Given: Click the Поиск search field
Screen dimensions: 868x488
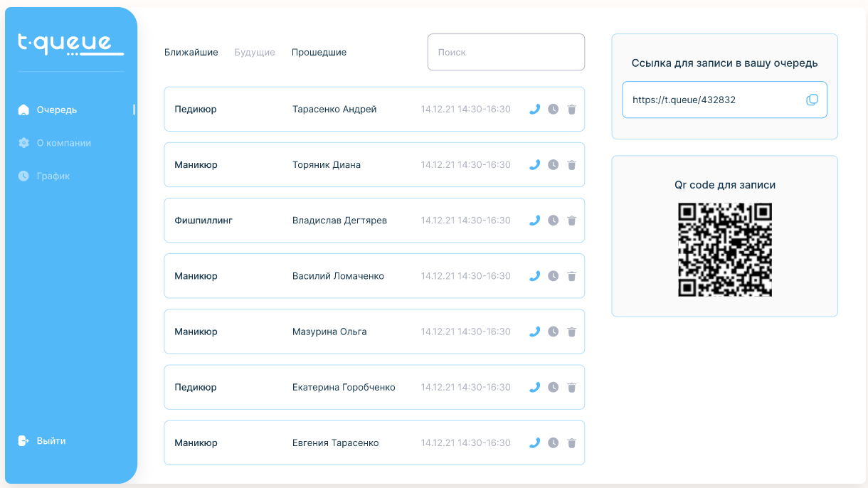Looking at the screenshot, I should [x=506, y=52].
